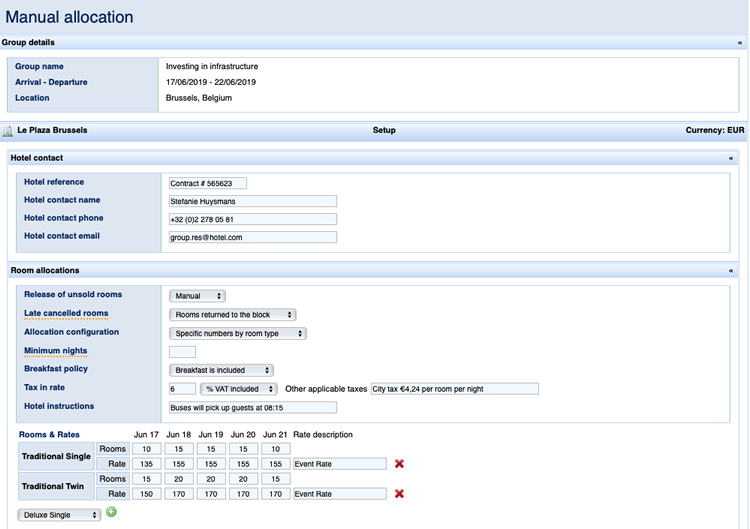Viewport: 750px width, 529px height.
Task: Click Traditional Twin rate field for Jun 20
Action: (243, 494)
